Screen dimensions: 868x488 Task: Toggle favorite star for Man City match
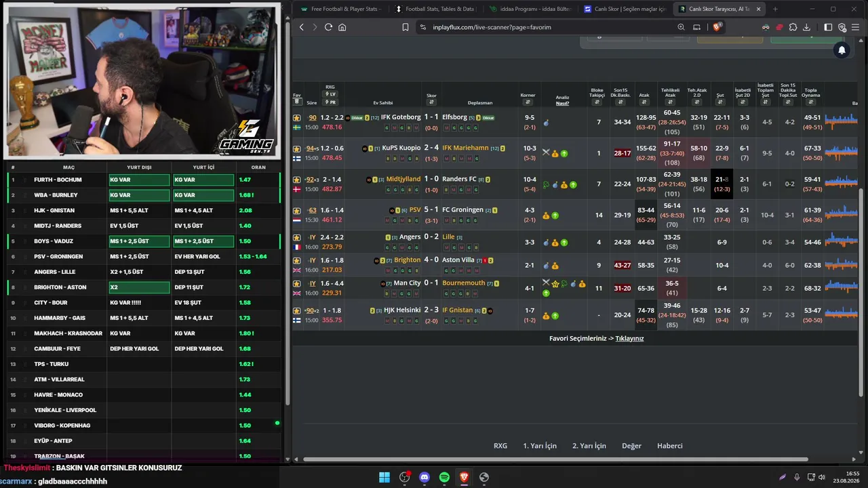pyautogui.click(x=296, y=284)
